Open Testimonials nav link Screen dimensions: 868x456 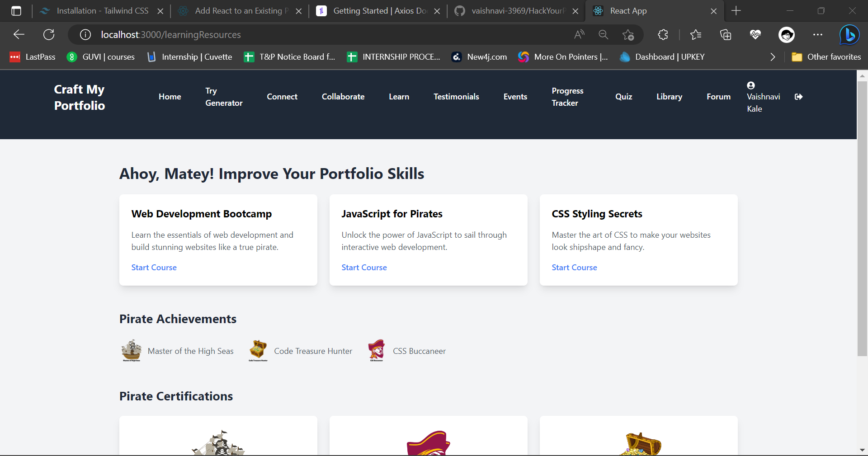point(456,97)
